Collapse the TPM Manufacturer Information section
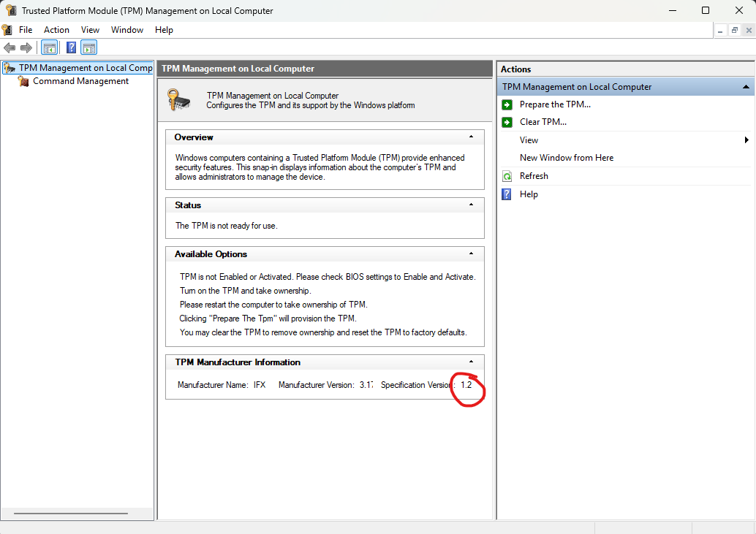The image size is (756, 534). tap(471, 362)
